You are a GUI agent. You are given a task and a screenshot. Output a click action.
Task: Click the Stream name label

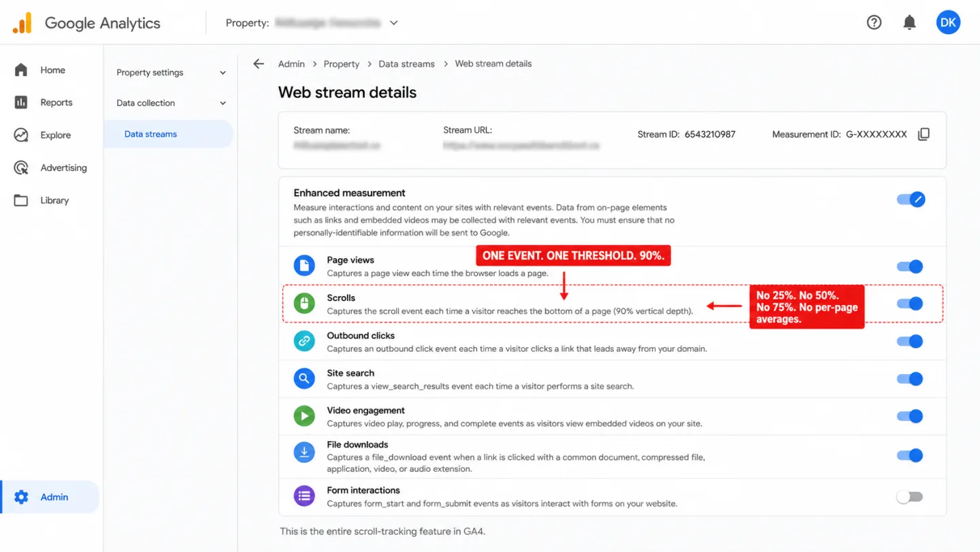(321, 130)
